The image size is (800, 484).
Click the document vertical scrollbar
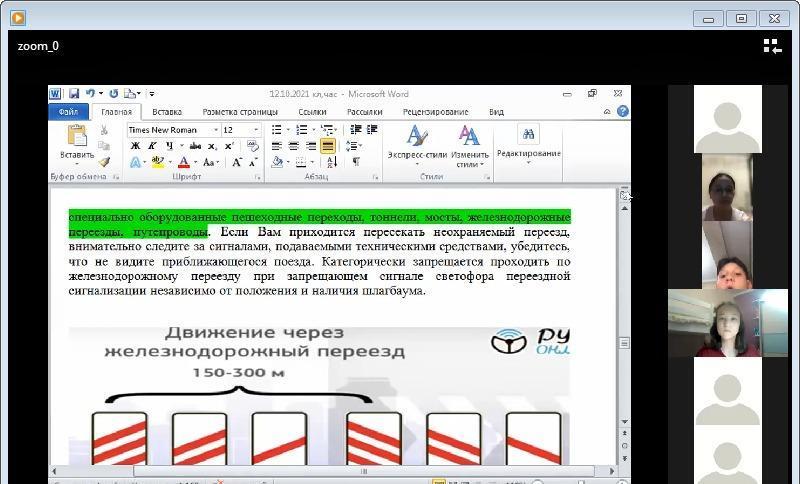click(625, 300)
